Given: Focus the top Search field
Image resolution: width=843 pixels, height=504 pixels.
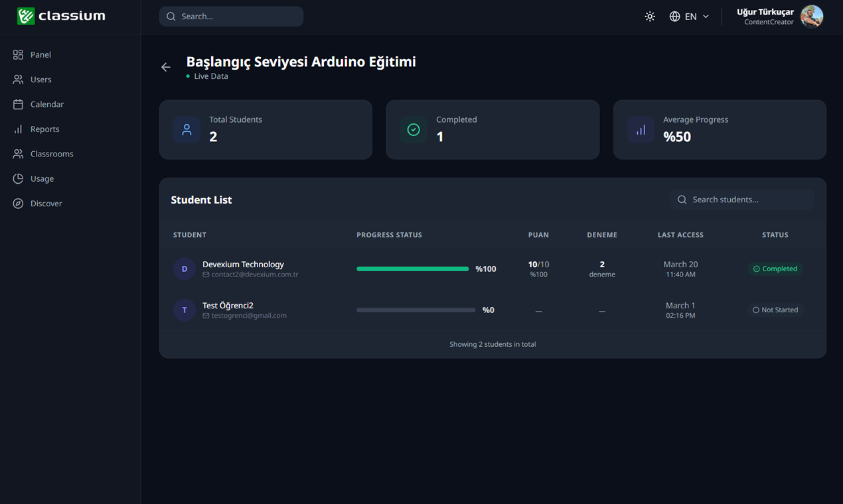Looking at the screenshot, I should point(231,17).
